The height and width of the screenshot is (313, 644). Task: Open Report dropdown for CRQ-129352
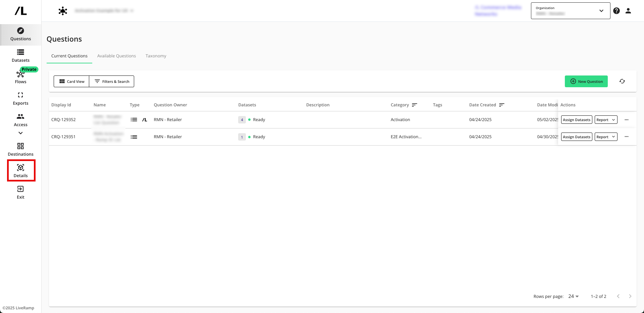coord(606,120)
